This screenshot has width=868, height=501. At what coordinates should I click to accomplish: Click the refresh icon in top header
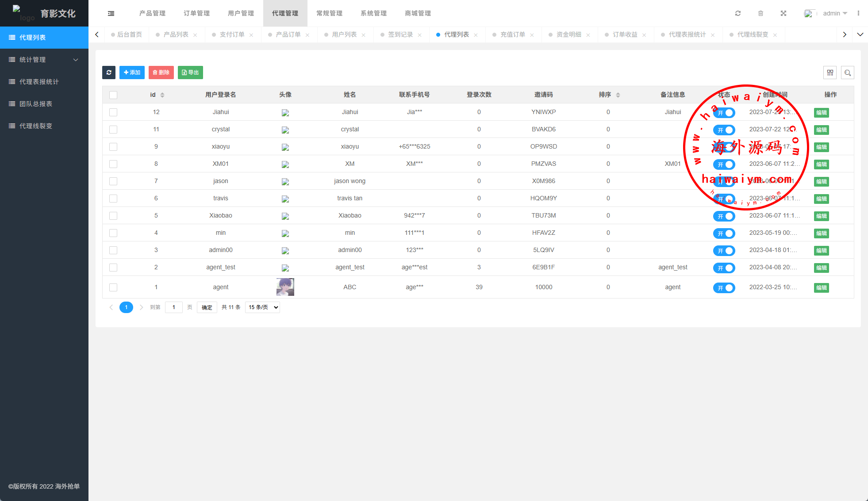738,13
